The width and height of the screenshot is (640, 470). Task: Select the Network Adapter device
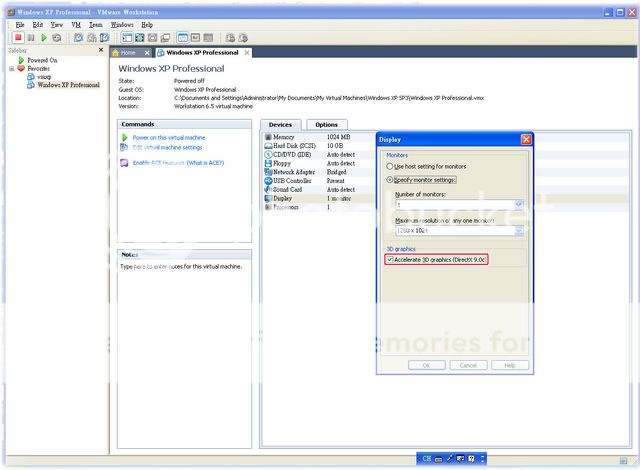[x=318, y=172]
